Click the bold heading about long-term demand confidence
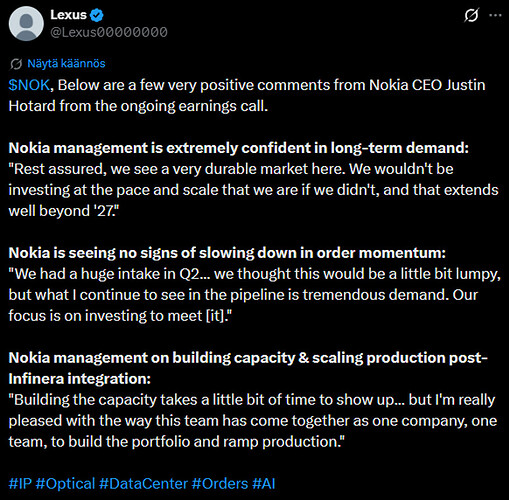The image size is (509, 500). click(x=239, y=148)
